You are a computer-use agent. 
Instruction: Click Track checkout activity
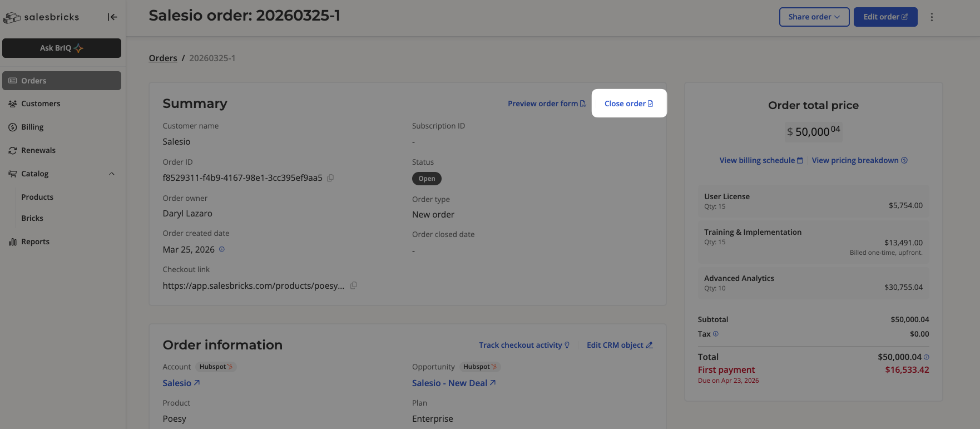pos(524,345)
